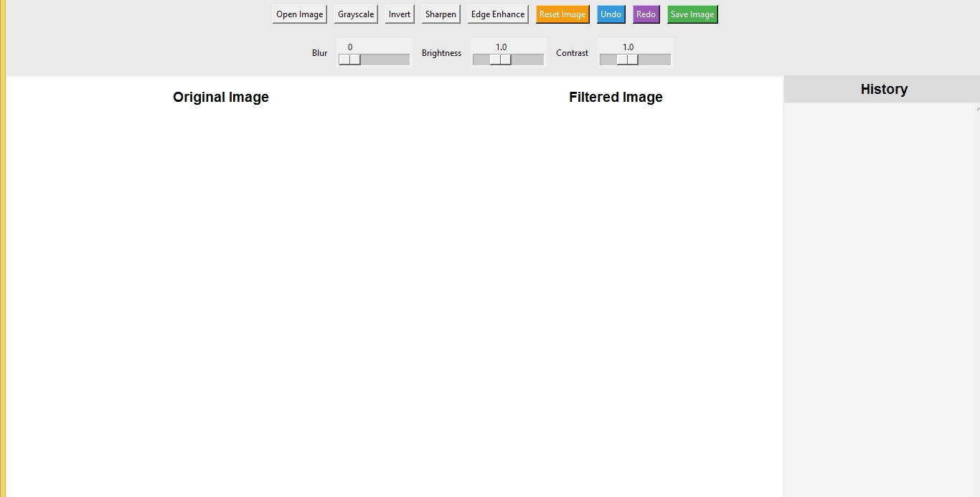Click the orange Reset Image button

click(x=562, y=14)
